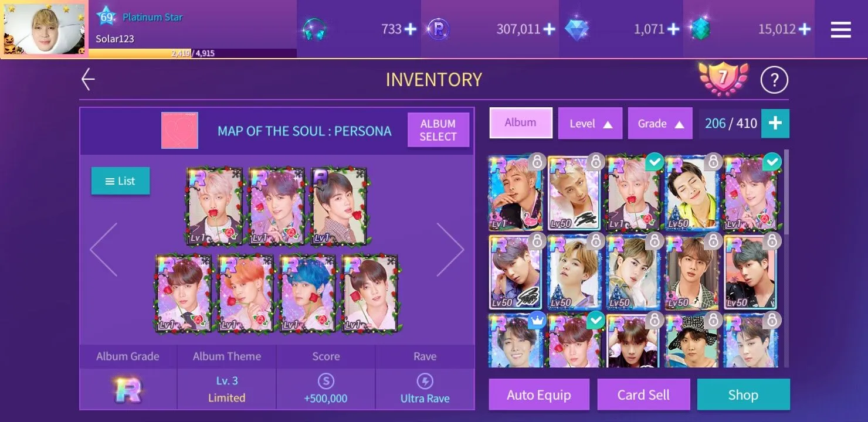Open help with the question mark icon

pyautogui.click(x=774, y=80)
